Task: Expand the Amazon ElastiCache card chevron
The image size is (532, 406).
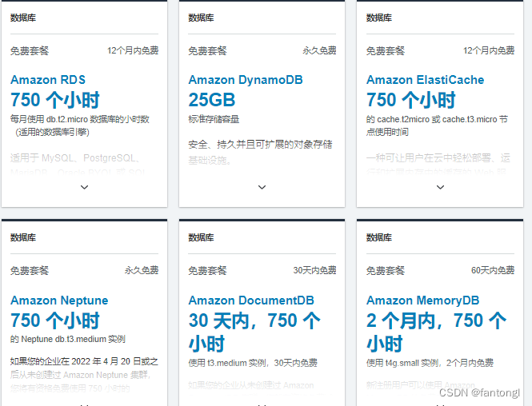Action: pos(440,187)
